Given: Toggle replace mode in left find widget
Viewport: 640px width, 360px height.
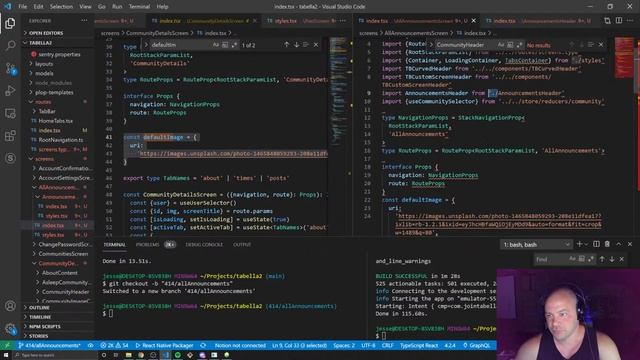Looking at the screenshot, I should click(x=146, y=45).
